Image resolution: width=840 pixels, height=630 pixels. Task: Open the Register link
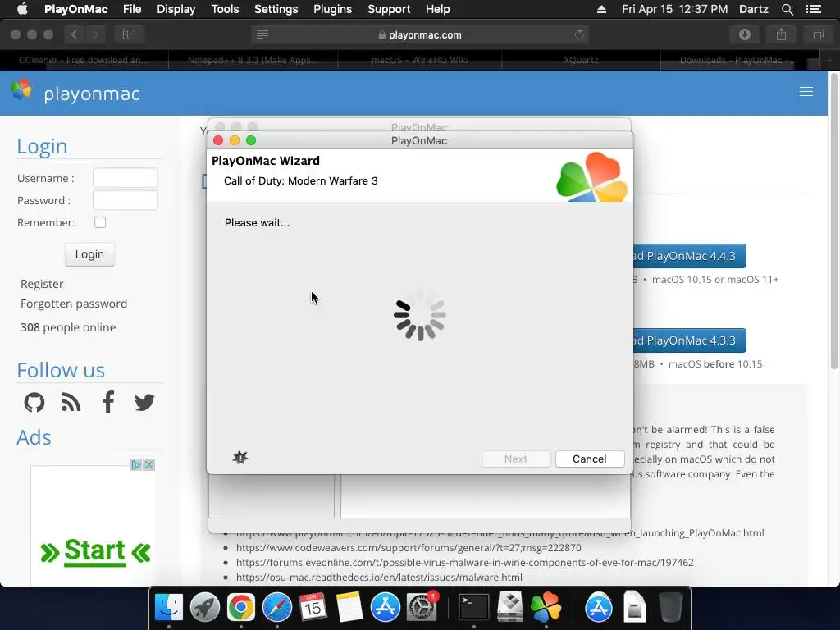[42, 284]
